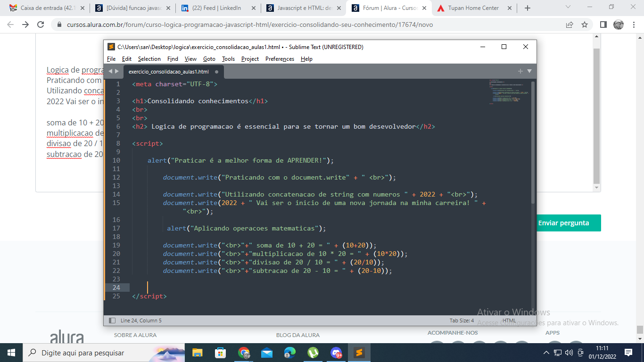644x362 pixels.
Task: View site info lock icon
Action: (x=59, y=25)
